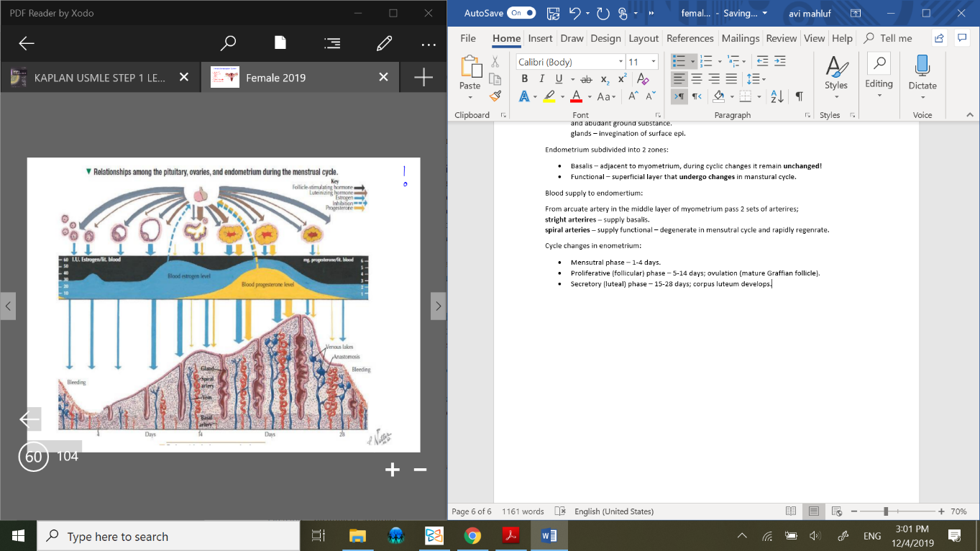Click the Word zoom slider handle
Image resolution: width=980 pixels, height=551 pixels.
(x=886, y=511)
